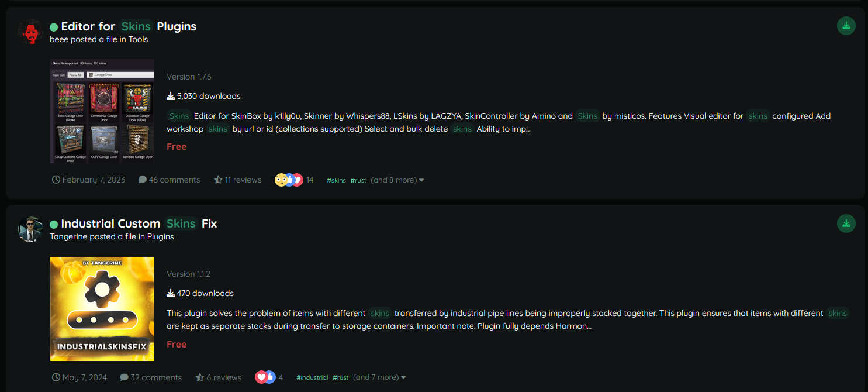This screenshot has height=392, width=868.
Task: Open the garage door skins thumbnail
Action: [102, 111]
